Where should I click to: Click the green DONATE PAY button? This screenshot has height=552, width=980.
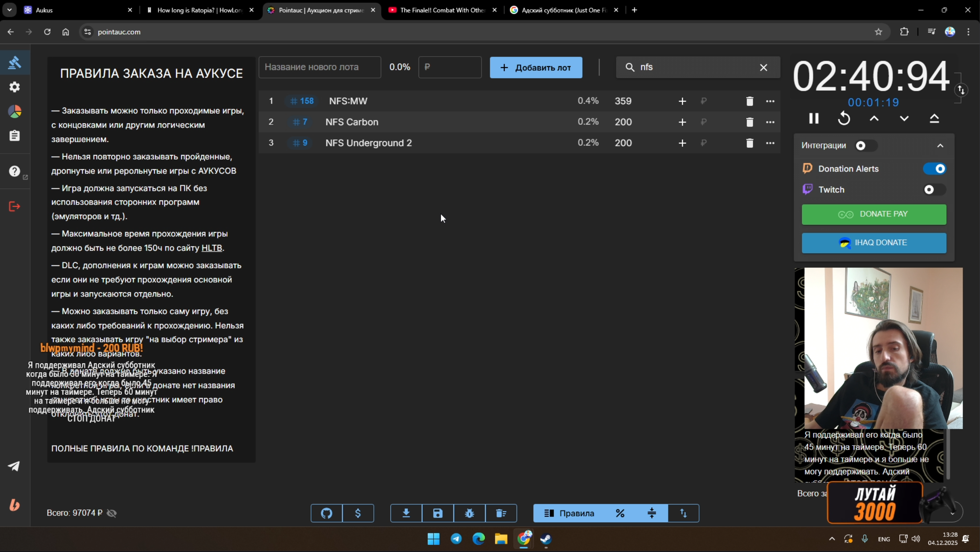(x=874, y=214)
